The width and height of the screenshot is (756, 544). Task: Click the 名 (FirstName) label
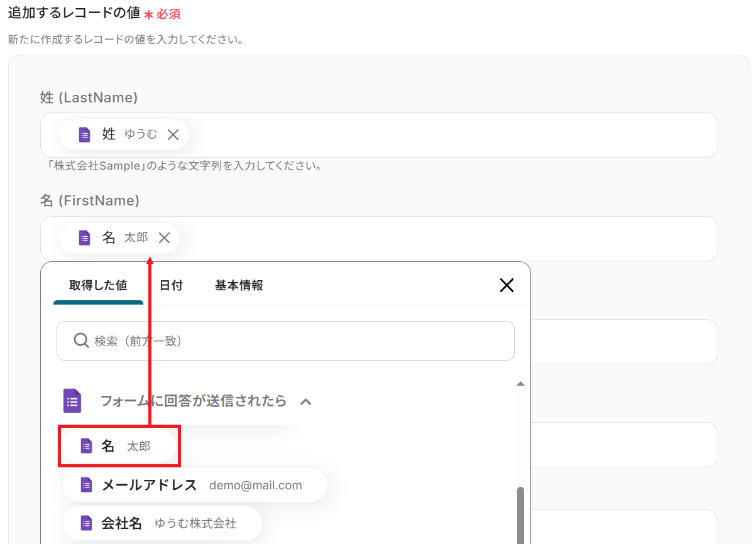click(89, 200)
